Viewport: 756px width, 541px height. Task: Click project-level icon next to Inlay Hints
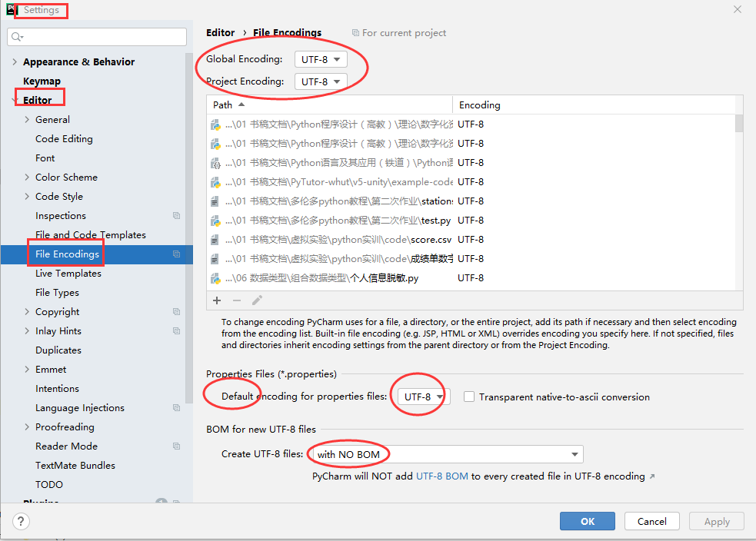pyautogui.click(x=176, y=331)
